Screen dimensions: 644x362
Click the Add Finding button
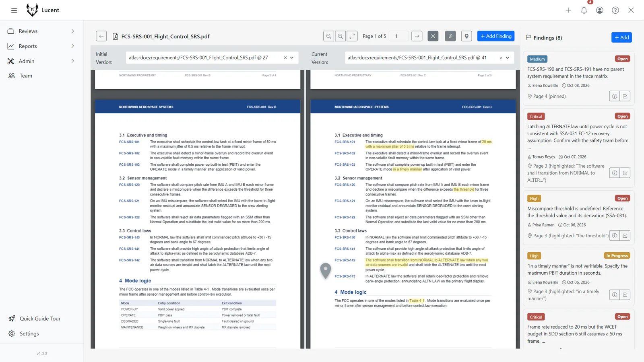(496, 36)
